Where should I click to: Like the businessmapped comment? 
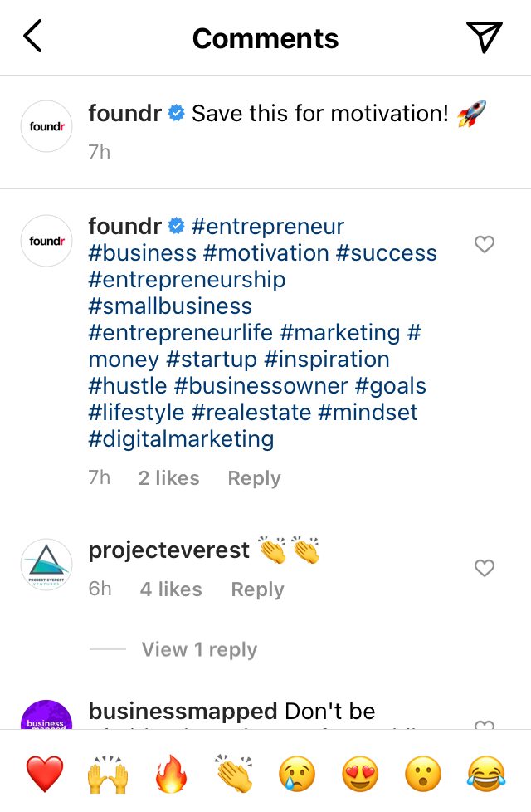484,724
